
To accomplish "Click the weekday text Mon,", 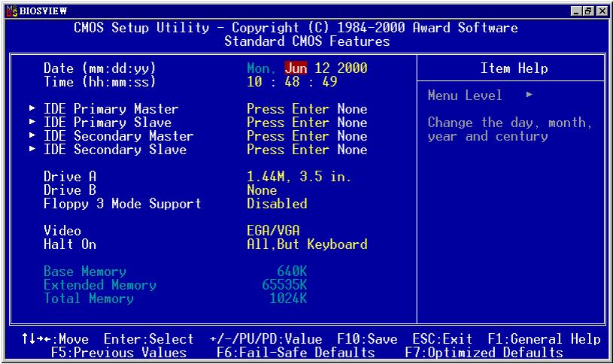I will (259, 68).
